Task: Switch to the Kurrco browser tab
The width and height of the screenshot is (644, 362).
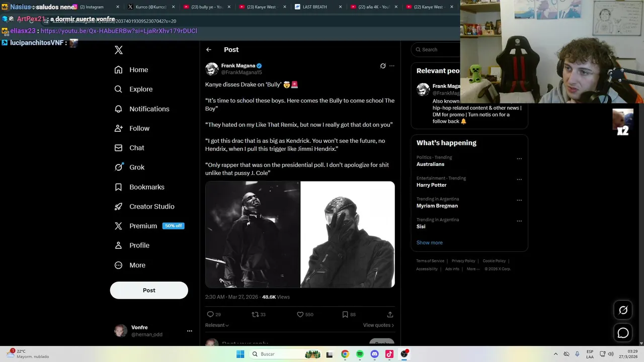Action: (x=149, y=7)
